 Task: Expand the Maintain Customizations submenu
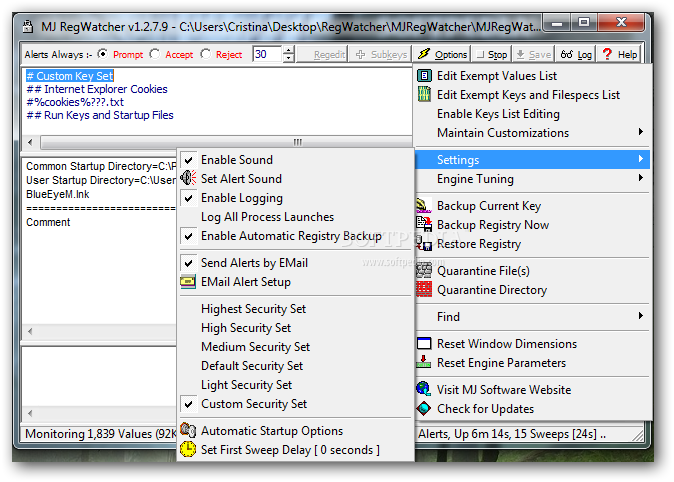tap(533, 132)
